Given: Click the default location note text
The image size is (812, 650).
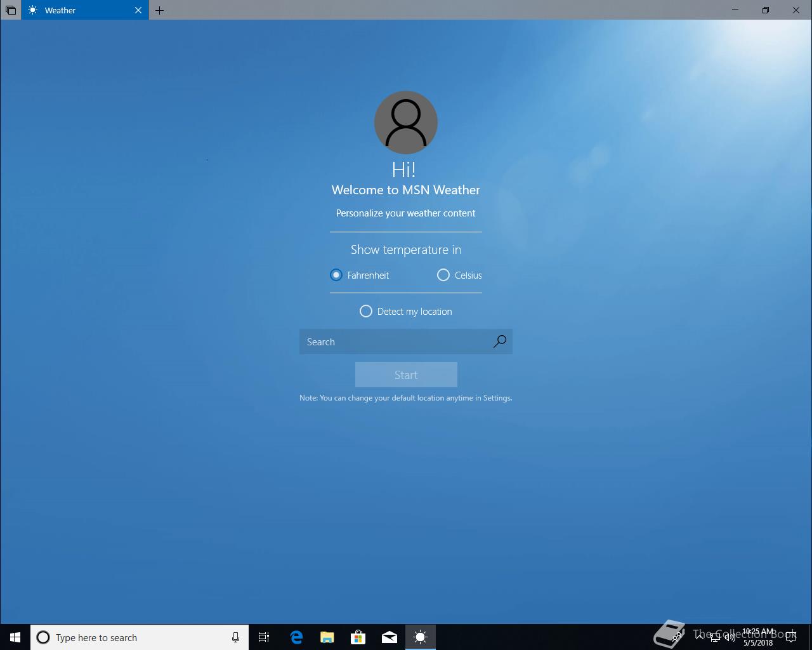Looking at the screenshot, I should pos(406,398).
